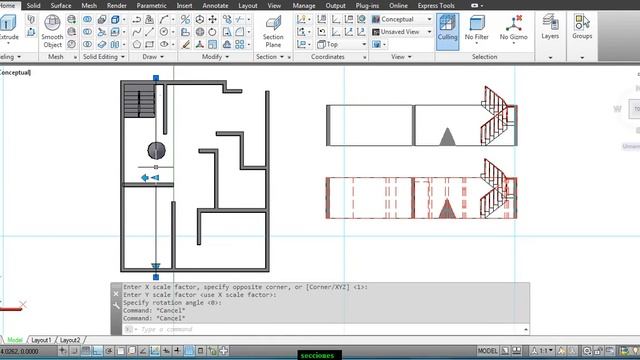The image size is (640, 360).
Task: Expand the Layers panel arrow
Action: point(550,58)
